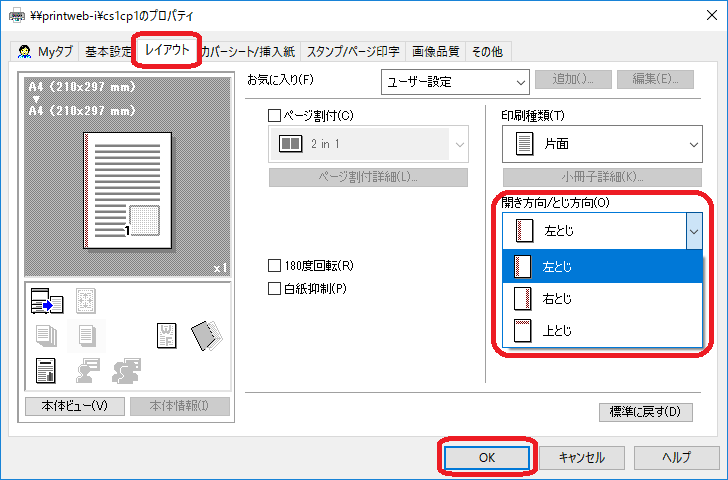Open the カバーシート/挿入紙 tab

[248, 52]
